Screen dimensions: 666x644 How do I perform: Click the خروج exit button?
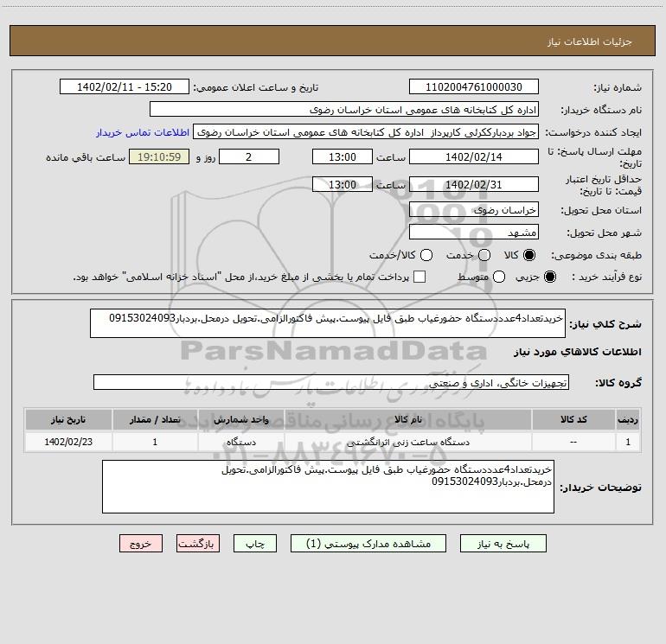click(x=141, y=544)
